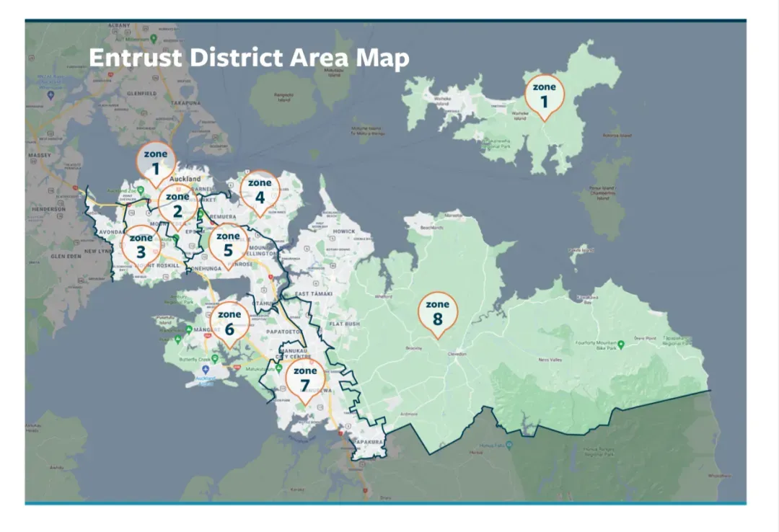Click the TAKAPUNA label
Image resolution: width=779 pixels, height=532 pixels.
tap(186, 103)
